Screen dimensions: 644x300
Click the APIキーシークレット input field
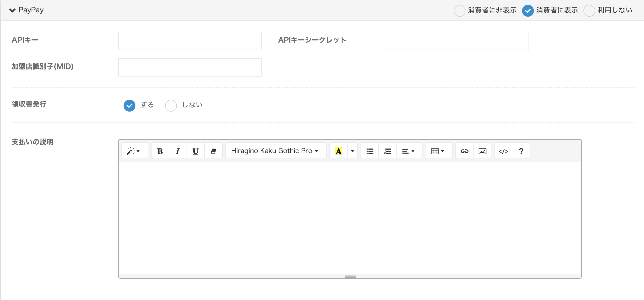456,41
